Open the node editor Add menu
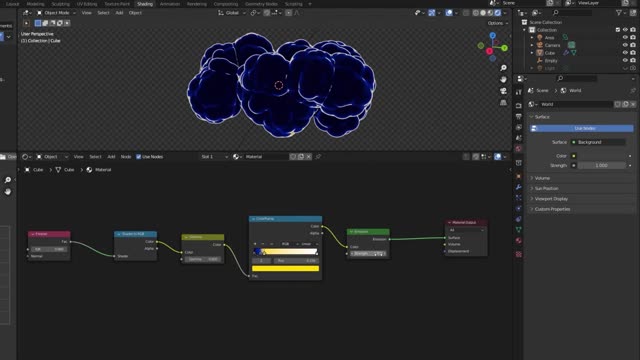Viewport: 640px width, 360px height. point(111,157)
